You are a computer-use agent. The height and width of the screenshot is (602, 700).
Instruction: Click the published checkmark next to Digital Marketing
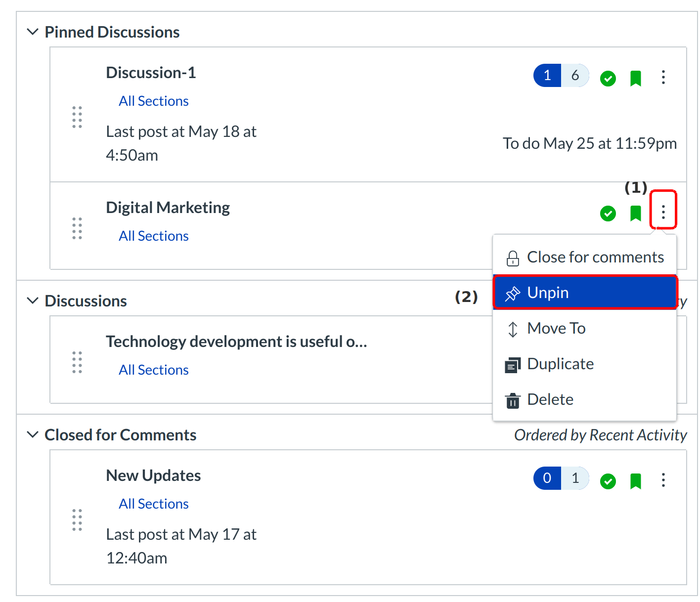click(608, 214)
